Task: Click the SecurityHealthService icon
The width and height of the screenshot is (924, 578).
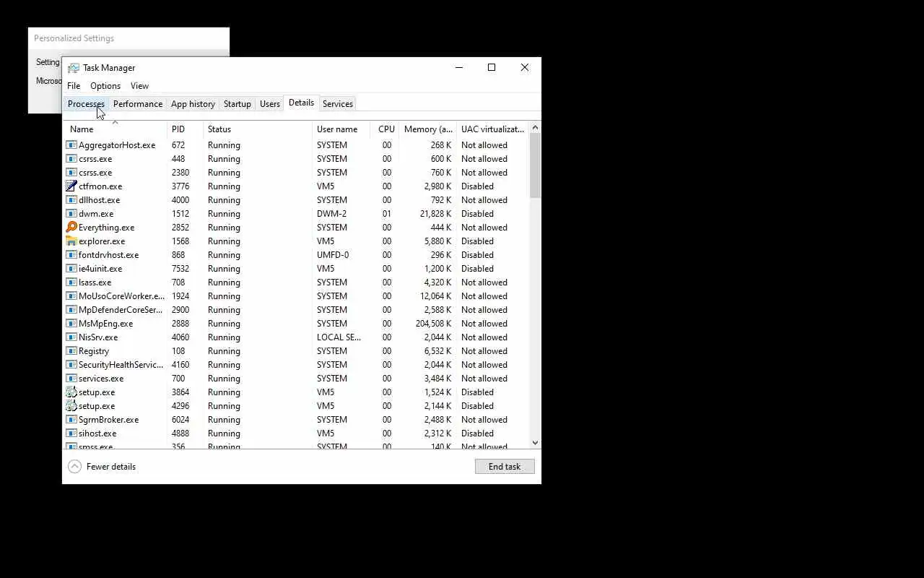Action: coord(71,365)
